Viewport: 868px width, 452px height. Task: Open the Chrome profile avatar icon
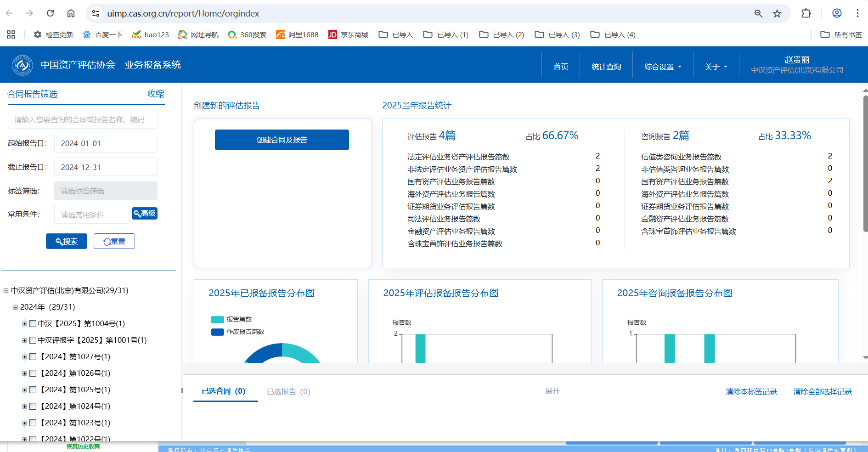click(837, 13)
